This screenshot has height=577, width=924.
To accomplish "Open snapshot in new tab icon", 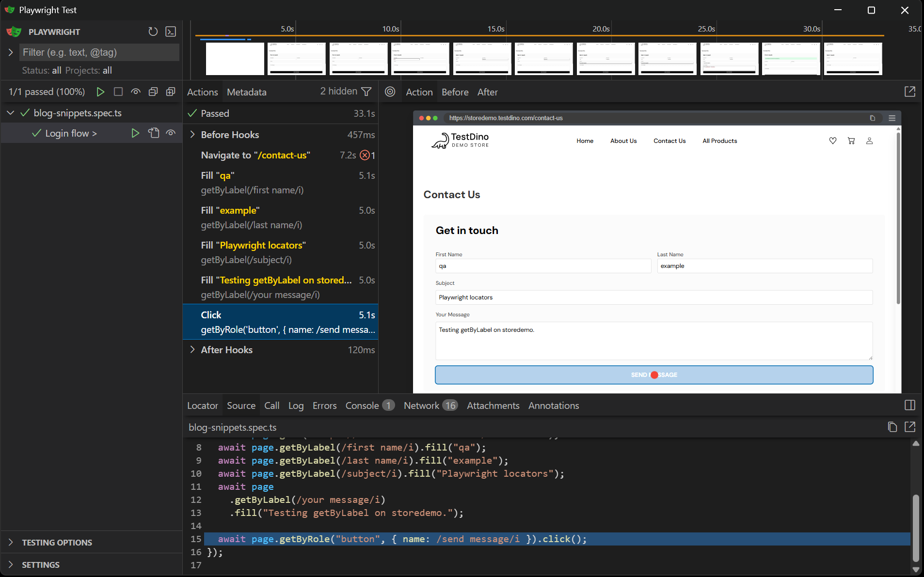I will pos(909,92).
